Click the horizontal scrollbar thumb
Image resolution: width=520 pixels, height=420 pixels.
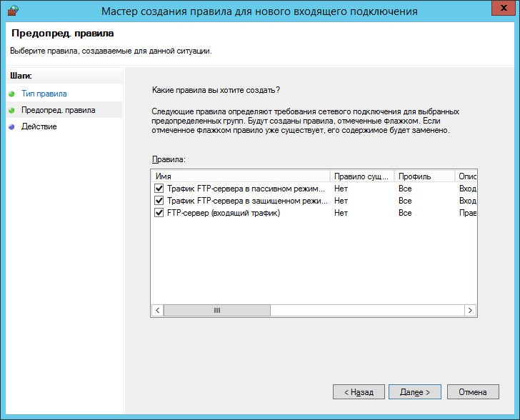click(x=217, y=311)
